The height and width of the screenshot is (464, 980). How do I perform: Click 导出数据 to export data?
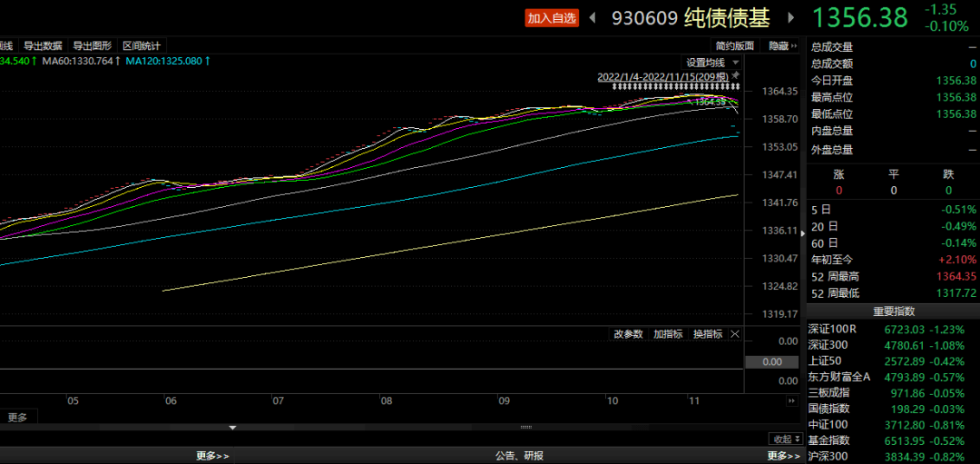click(43, 45)
